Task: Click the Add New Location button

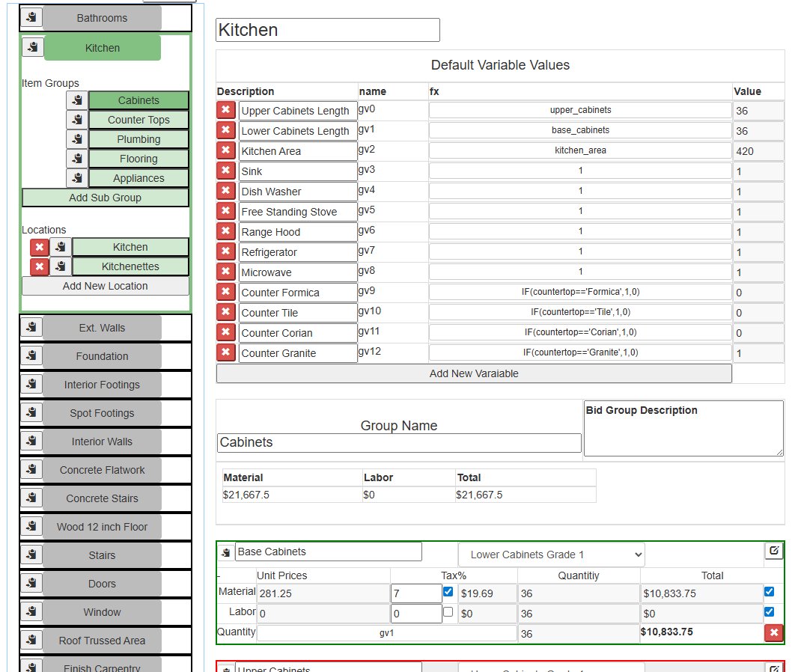Action: (105, 285)
